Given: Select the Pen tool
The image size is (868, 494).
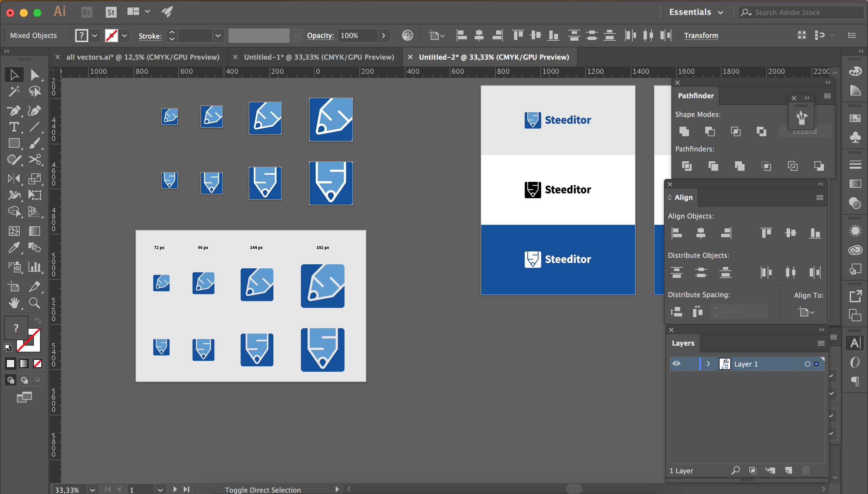Looking at the screenshot, I should tap(14, 110).
